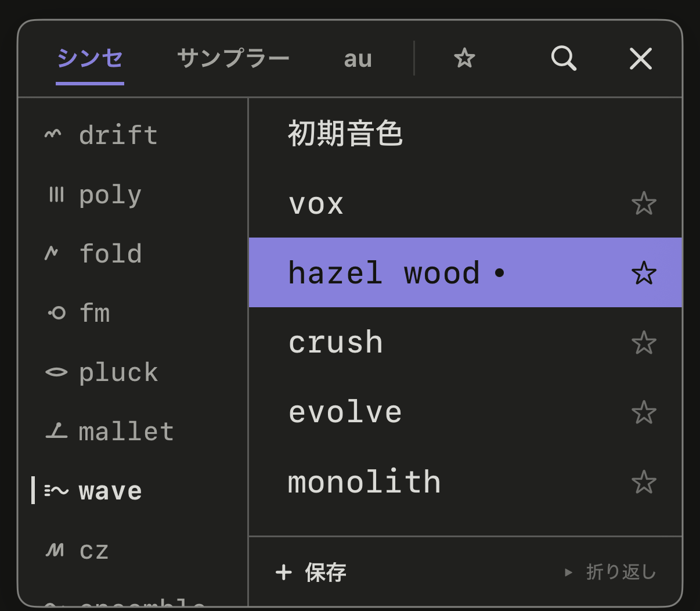The height and width of the screenshot is (611, 700).
Task: Select the au tab
Action: tap(358, 59)
